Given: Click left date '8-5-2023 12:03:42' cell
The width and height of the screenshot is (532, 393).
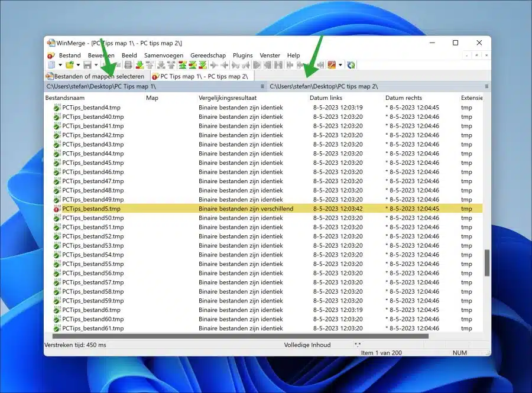Looking at the screenshot, I should click(x=338, y=209).
